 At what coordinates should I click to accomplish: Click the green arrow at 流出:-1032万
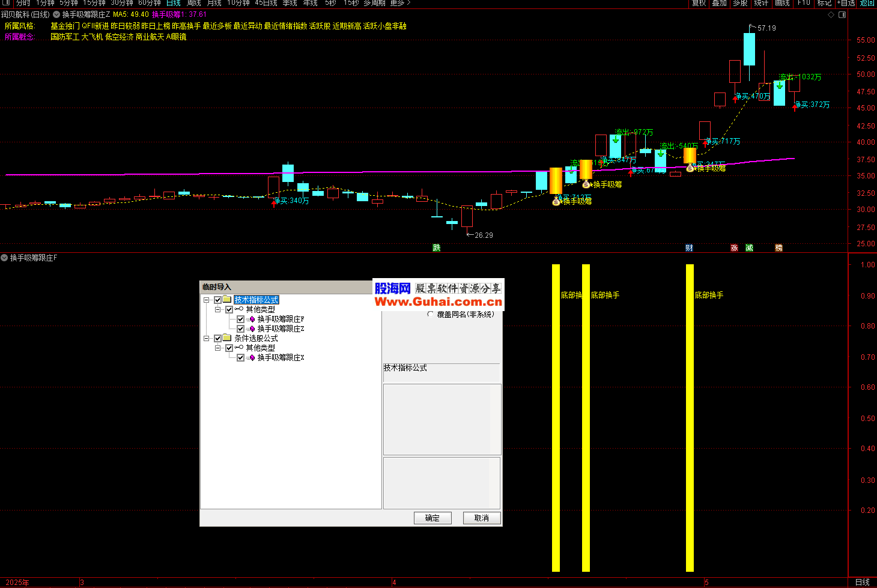click(x=780, y=85)
